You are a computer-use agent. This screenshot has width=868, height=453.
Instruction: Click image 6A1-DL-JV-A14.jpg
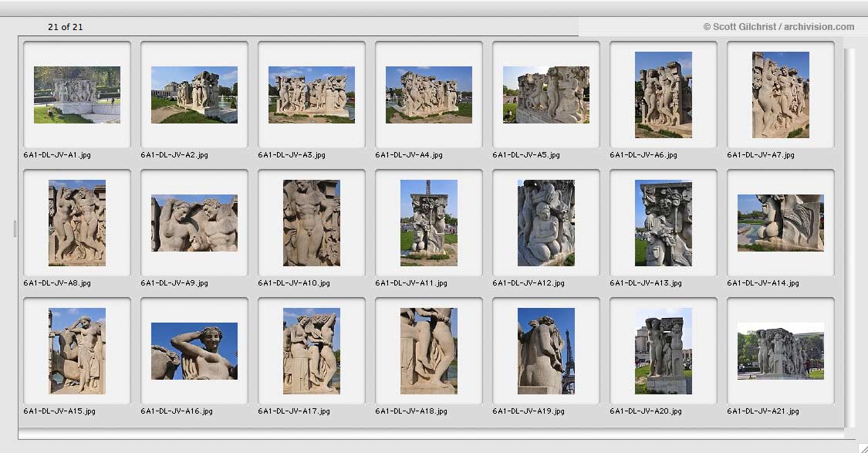point(781,222)
